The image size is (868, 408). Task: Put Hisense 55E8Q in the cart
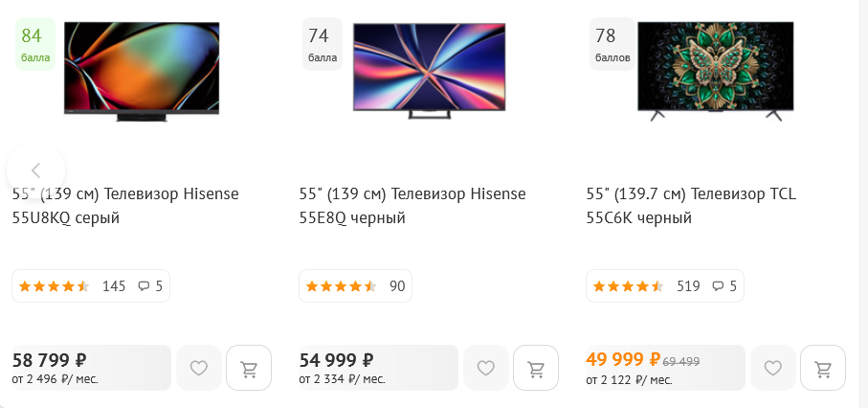click(x=536, y=368)
